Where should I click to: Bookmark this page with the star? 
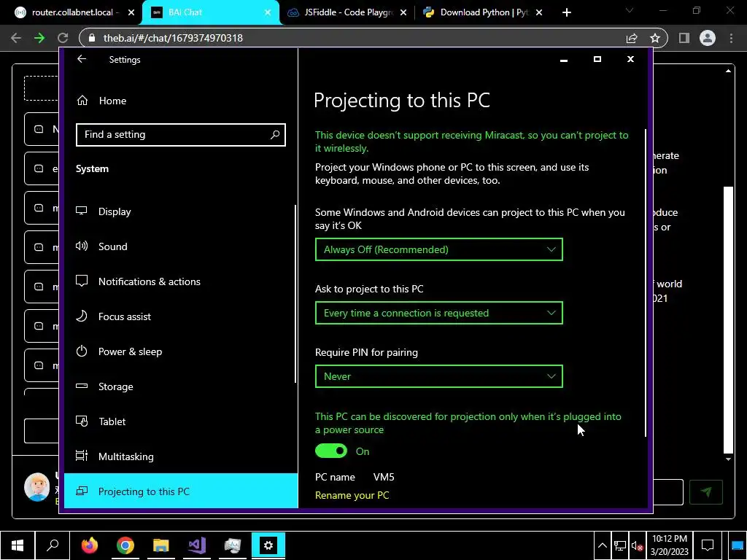coord(655,38)
